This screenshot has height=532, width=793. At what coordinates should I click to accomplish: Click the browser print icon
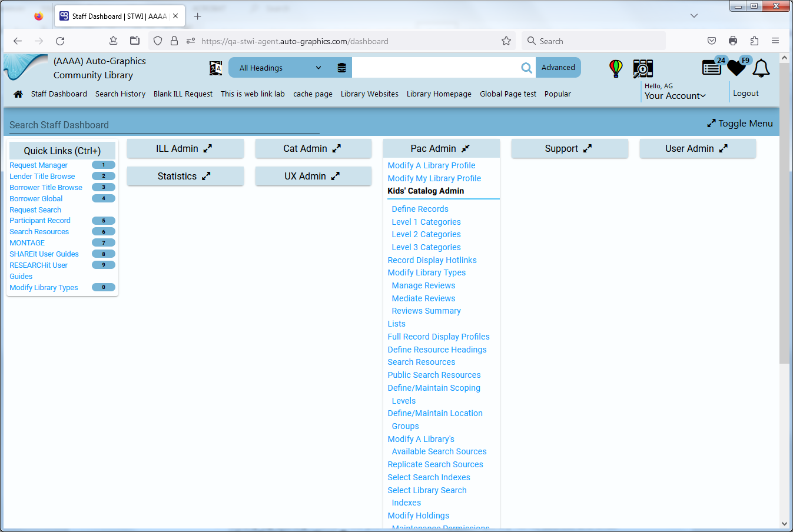coord(733,41)
